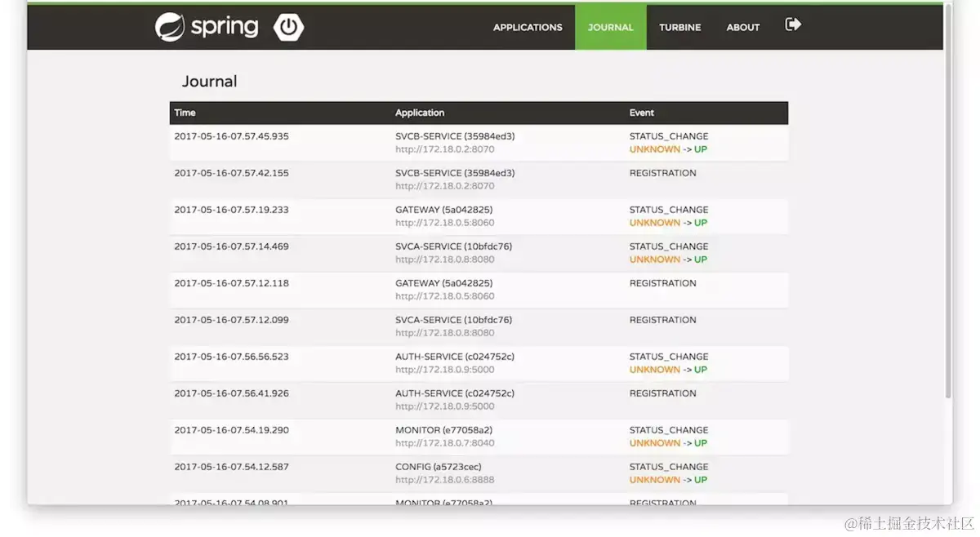Screen dimensions: 980x537
Task: Open http://172.18.0.9:5000 in the 07.56.41.926 row
Action: click(445, 406)
